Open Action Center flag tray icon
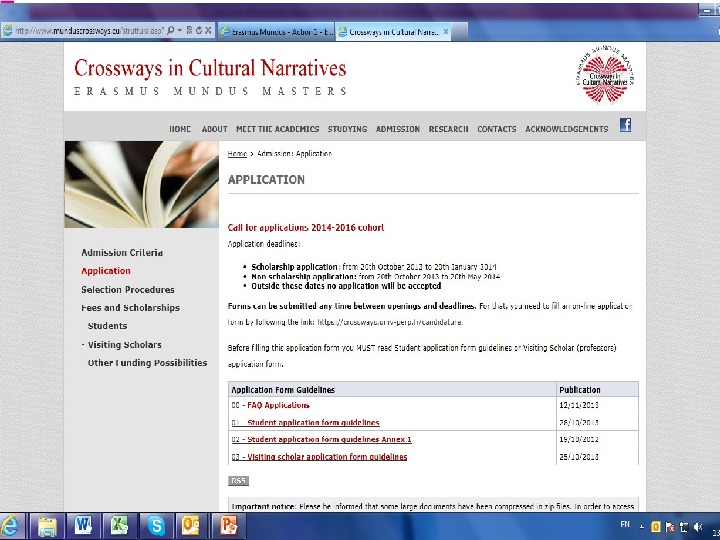720x540 pixels. tap(670, 527)
